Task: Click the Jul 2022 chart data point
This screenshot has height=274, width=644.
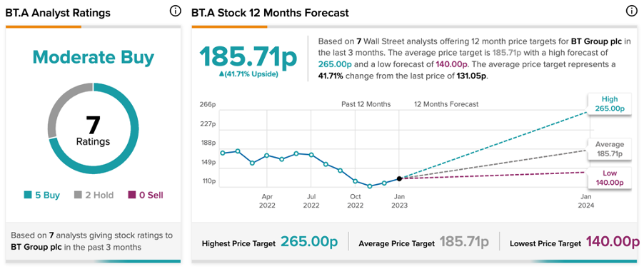Action: tap(311, 155)
